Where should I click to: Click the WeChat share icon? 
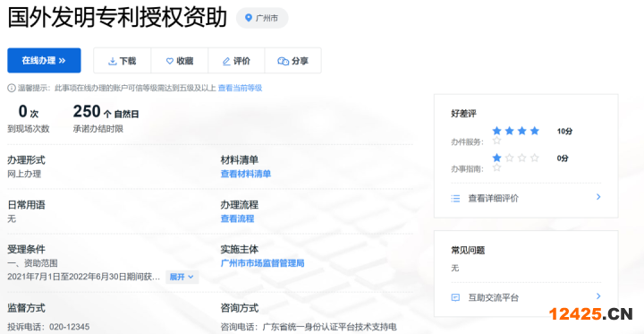point(283,61)
